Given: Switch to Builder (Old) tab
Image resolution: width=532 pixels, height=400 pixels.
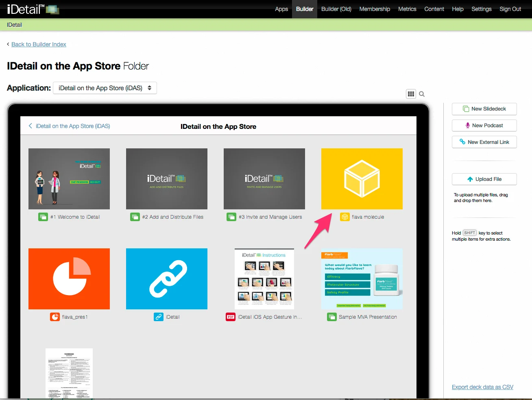Looking at the screenshot, I should click(336, 9).
